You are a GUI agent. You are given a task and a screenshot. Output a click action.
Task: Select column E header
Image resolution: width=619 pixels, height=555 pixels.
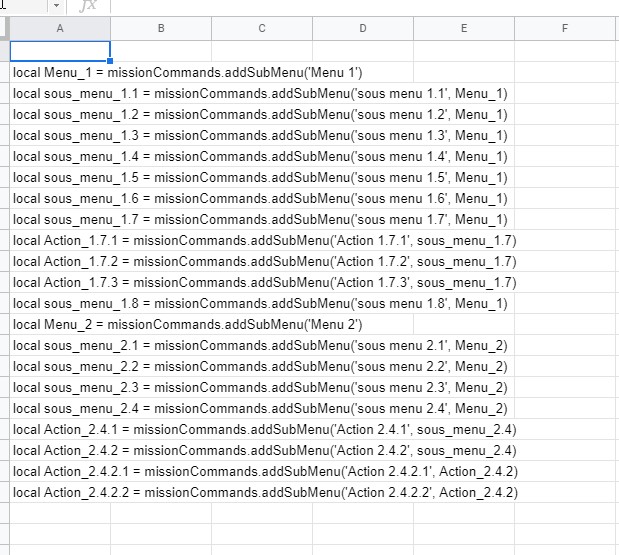(464, 29)
